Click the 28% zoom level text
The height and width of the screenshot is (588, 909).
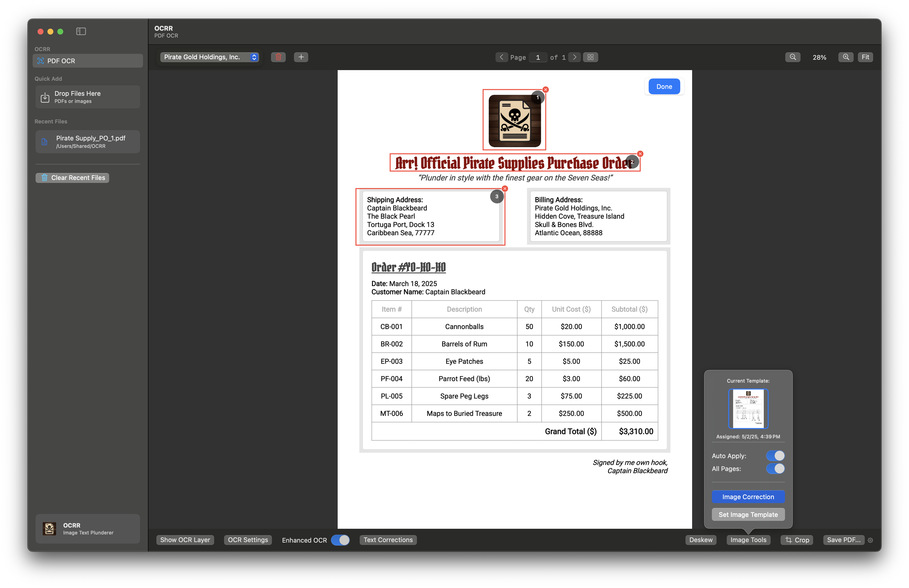[819, 57]
